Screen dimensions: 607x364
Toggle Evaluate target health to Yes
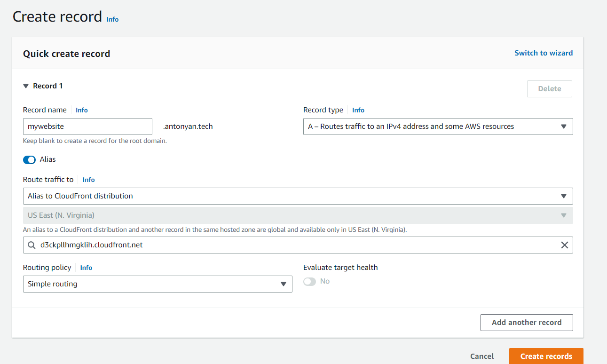pos(309,281)
